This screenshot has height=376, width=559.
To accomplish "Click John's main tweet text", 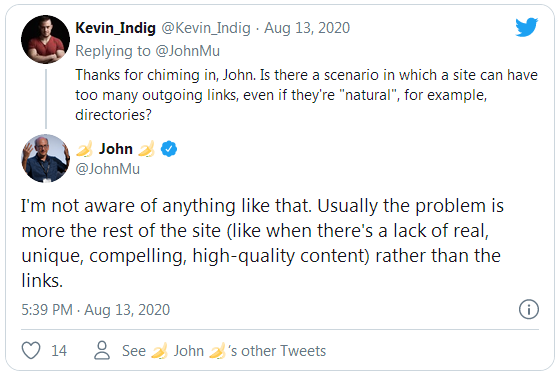I will [x=262, y=243].
